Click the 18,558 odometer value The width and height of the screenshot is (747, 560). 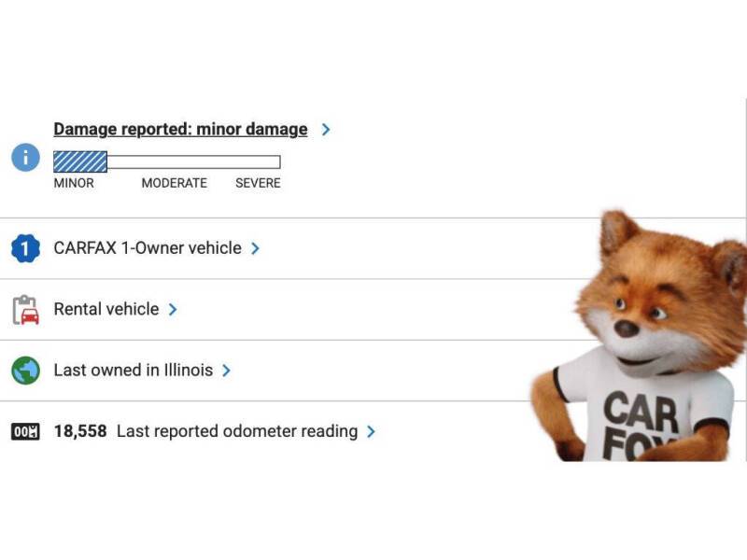click(80, 431)
